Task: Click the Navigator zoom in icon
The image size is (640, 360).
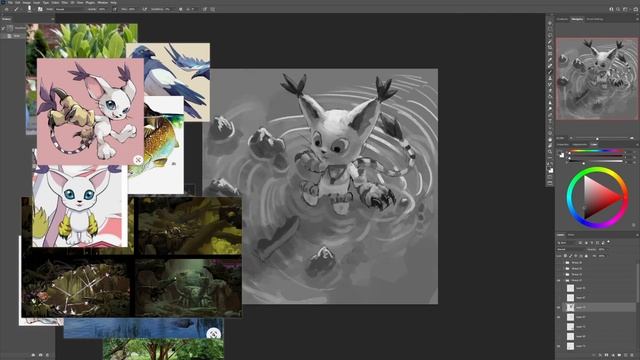Action: pos(632,138)
